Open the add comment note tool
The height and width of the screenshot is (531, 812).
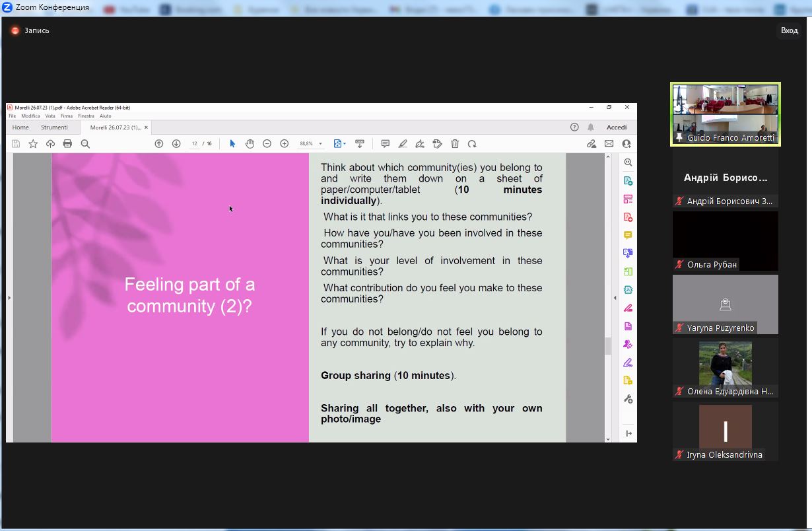click(386, 144)
